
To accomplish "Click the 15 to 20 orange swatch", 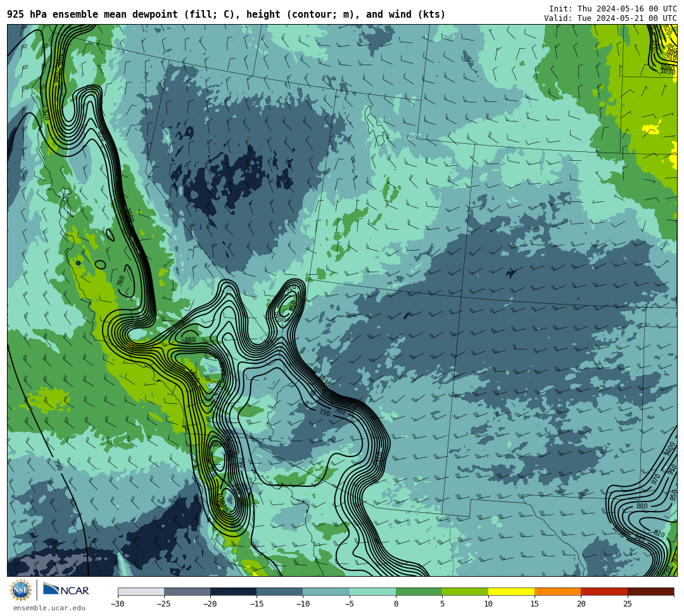I will click(558, 591).
